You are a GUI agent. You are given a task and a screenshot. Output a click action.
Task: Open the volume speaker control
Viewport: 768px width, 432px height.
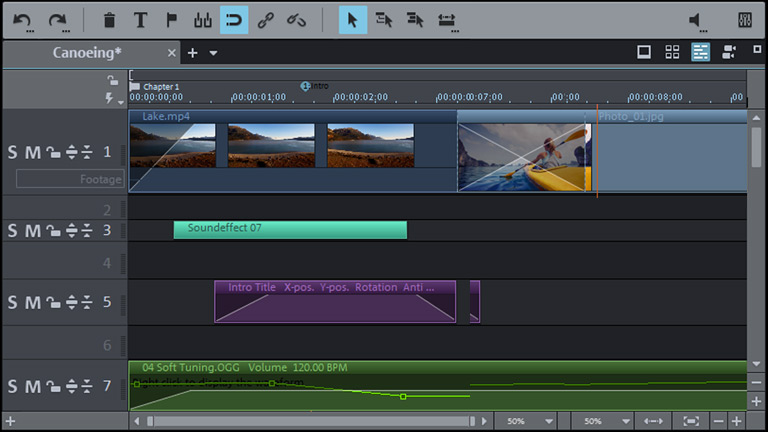point(696,21)
